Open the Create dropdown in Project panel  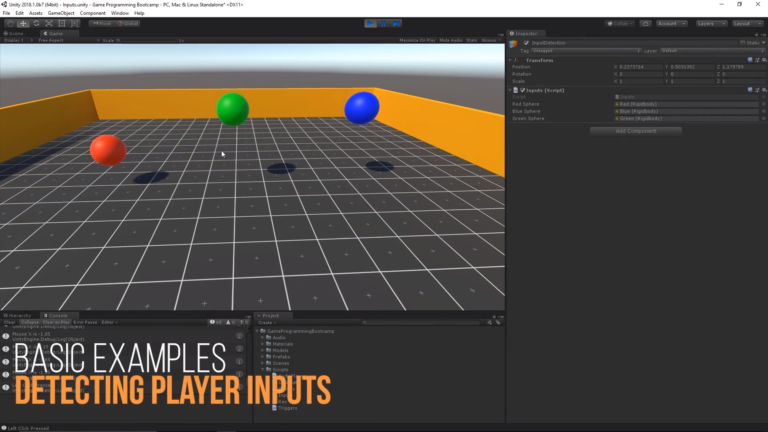pos(267,322)
